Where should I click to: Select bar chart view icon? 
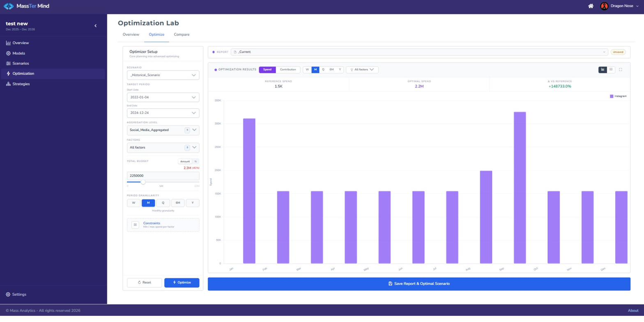click(x=603, y=69)
